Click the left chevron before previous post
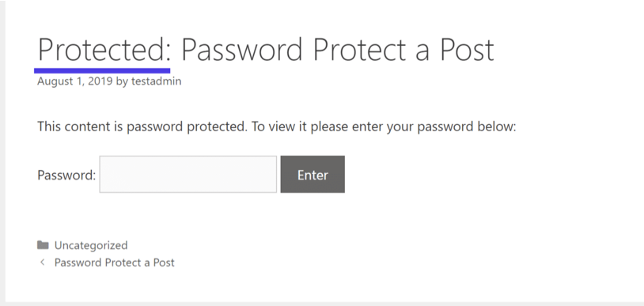 tap(42, 262)
